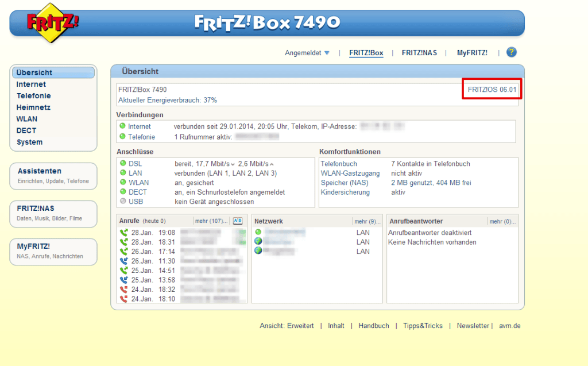
Task: Click the LAN connection label in Anschlüsse
Action: tap(136, 173)
